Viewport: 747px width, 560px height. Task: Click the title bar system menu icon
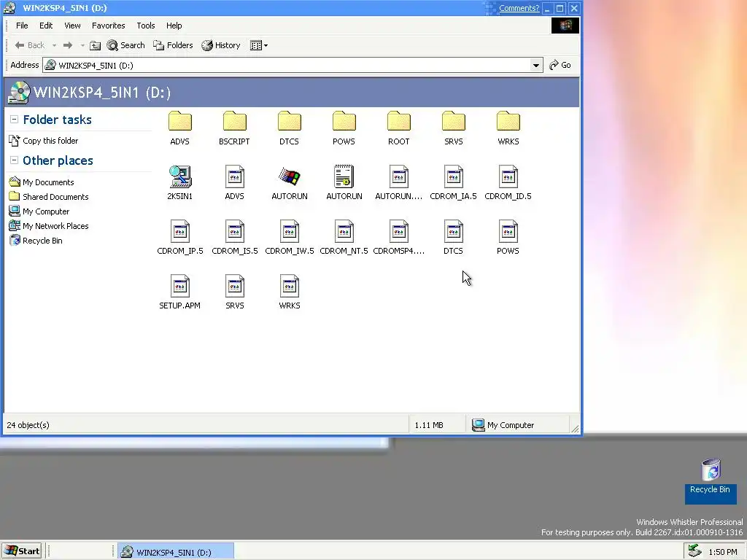[9, 7]
